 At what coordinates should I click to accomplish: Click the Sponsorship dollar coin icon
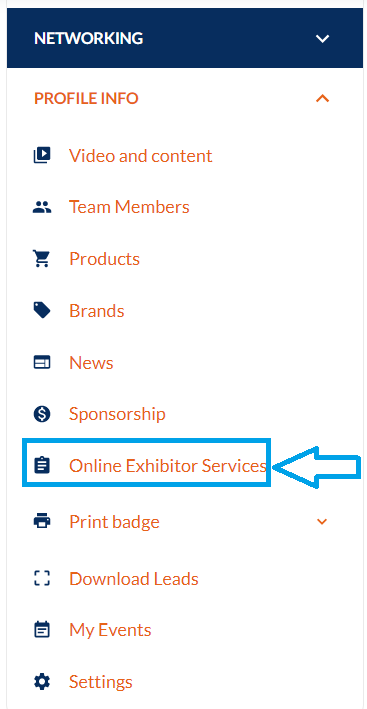point(42,414)
